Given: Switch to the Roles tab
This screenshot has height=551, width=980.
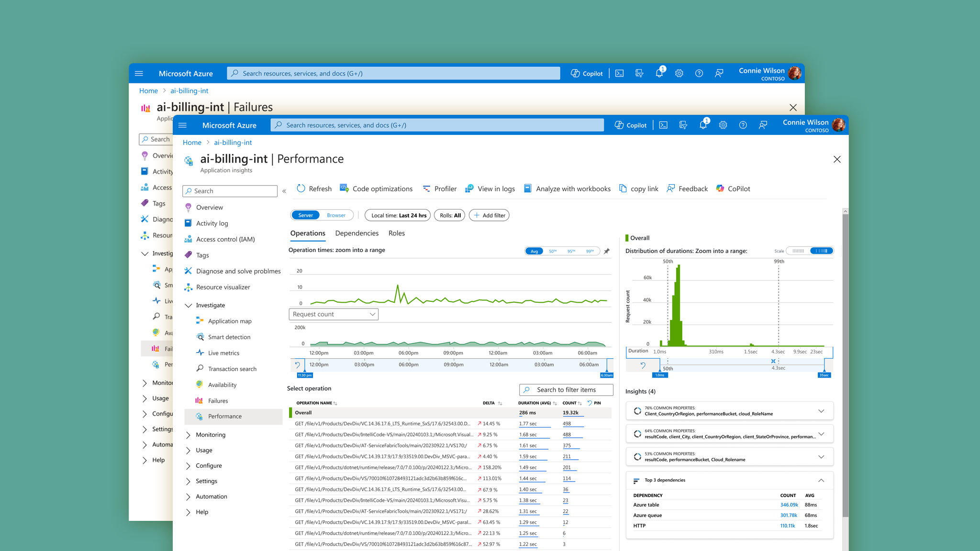Looking at the screenshot, I should point(396,233).
